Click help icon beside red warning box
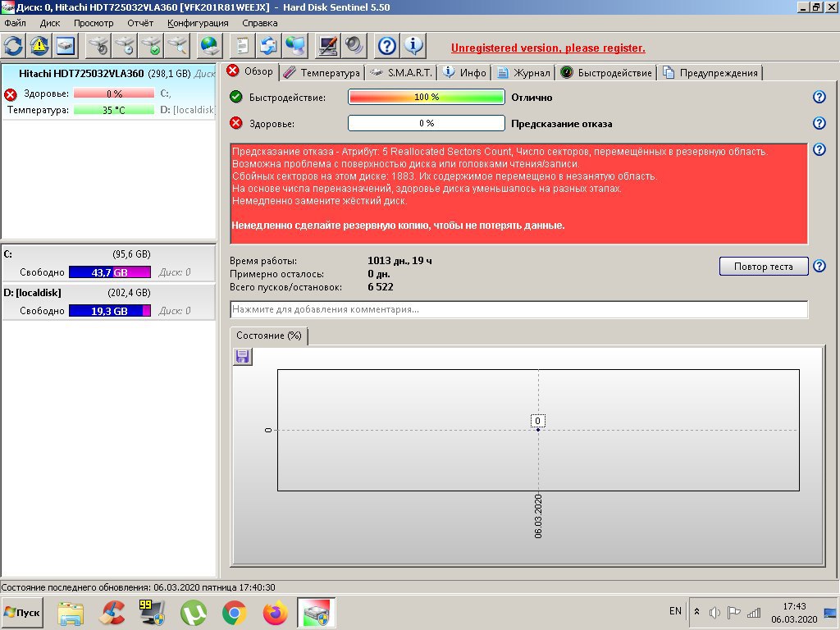Viewport: 840px width, 630px height. point(819,149)
